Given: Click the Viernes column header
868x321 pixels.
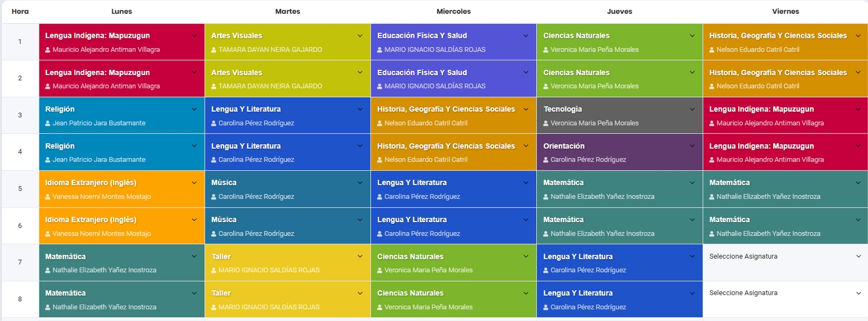Looking at the screenshot, I should pos(785,12).
